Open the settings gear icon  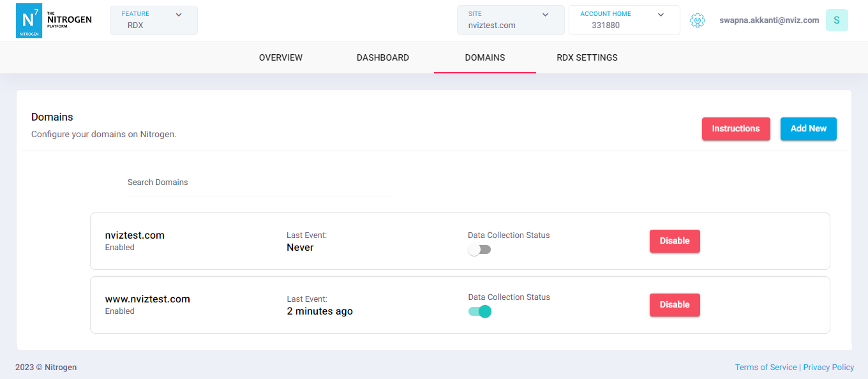click(x=698, y=20)
